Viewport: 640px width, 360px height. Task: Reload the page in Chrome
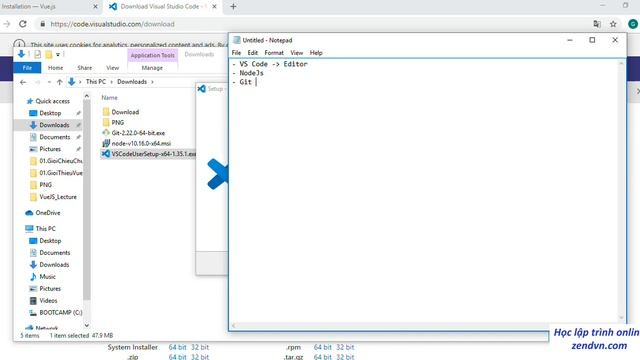pos(23,24)
